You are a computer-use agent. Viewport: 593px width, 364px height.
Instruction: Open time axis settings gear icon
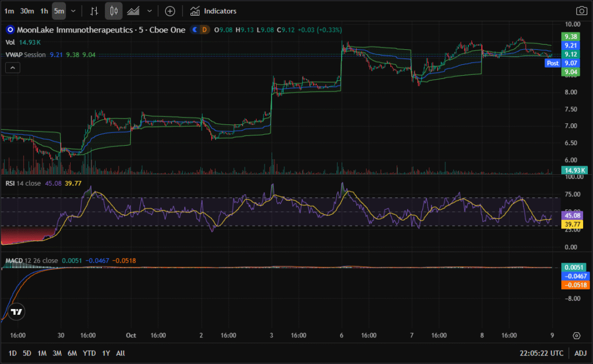coord(576,336)
